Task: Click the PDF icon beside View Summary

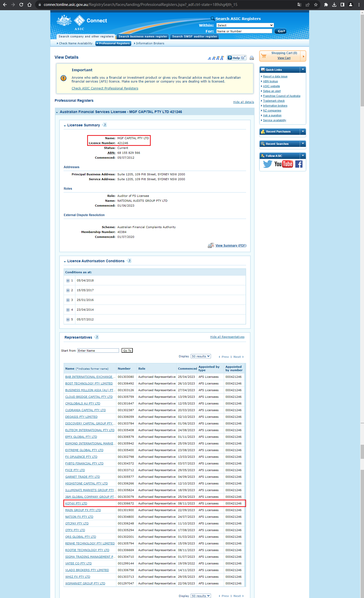Action: [x=211, y=246]
